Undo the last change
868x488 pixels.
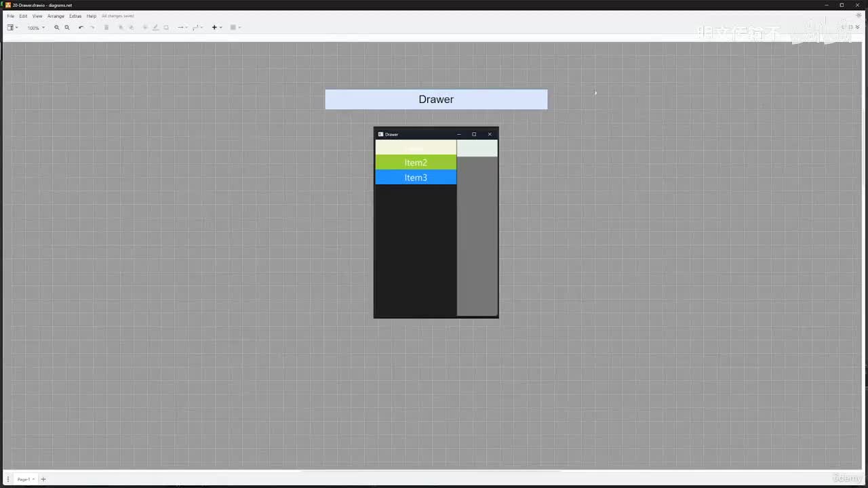click(81, 28)
